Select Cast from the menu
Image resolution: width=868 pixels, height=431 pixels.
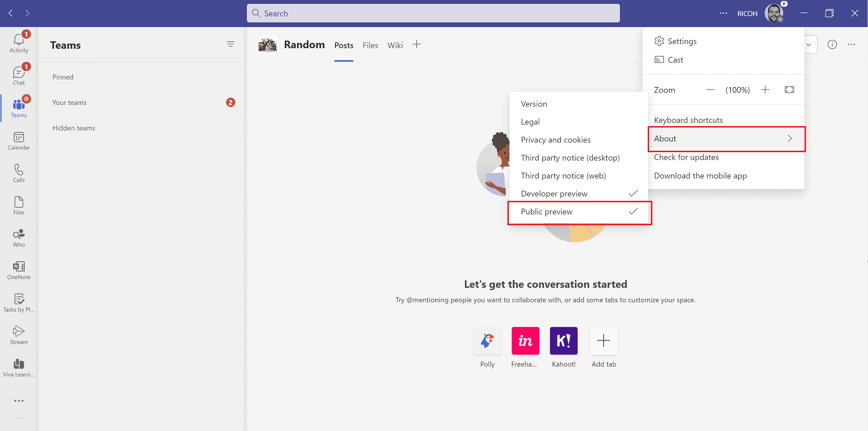723,60
